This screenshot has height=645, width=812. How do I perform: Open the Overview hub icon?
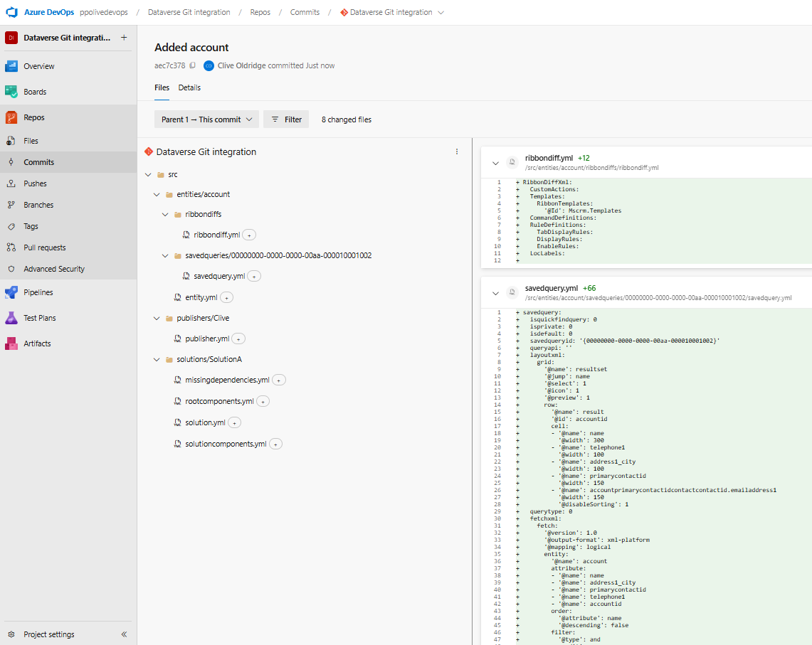coord(11,66)
